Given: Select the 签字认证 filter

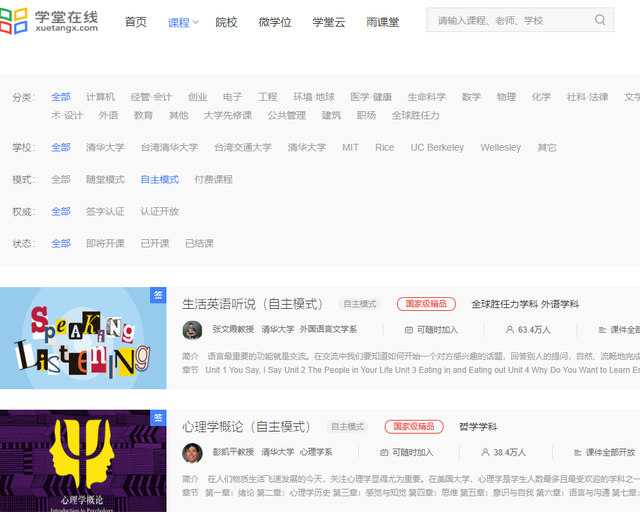Looking at the screenshot, I should (x=105, y=211).
